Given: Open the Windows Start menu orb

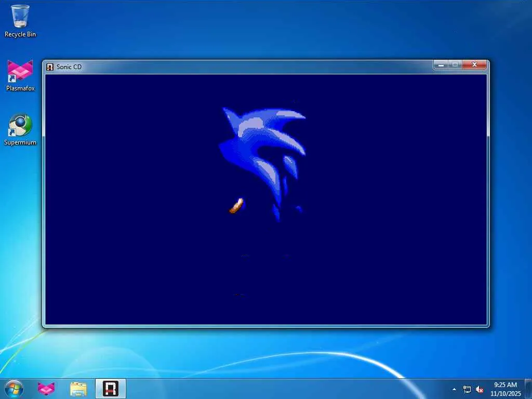Looking at the screenshot, I should (x=14, y=389).
